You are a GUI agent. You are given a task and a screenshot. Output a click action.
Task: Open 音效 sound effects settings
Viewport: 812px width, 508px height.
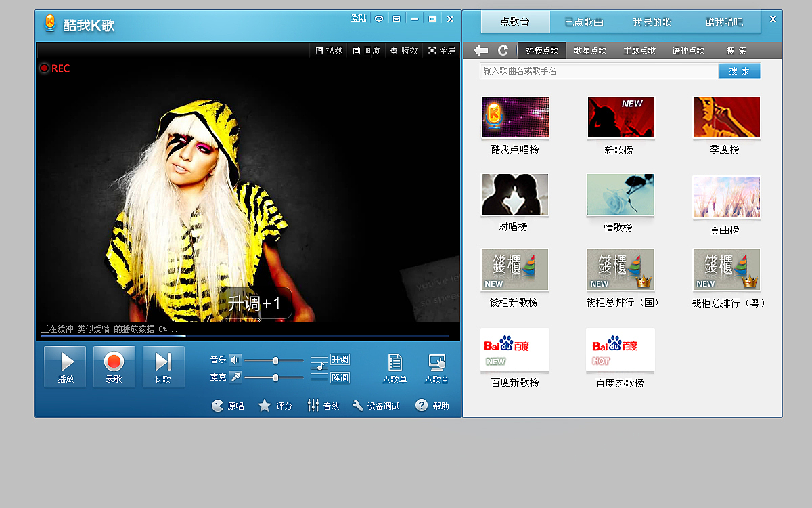click(323, 406)
